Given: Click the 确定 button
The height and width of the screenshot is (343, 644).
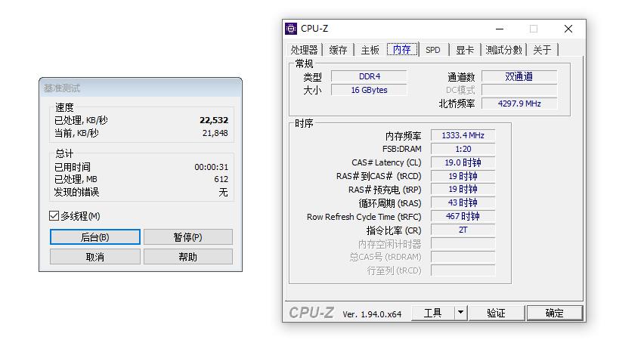Looking at the screenshot, I should [555, 313].
